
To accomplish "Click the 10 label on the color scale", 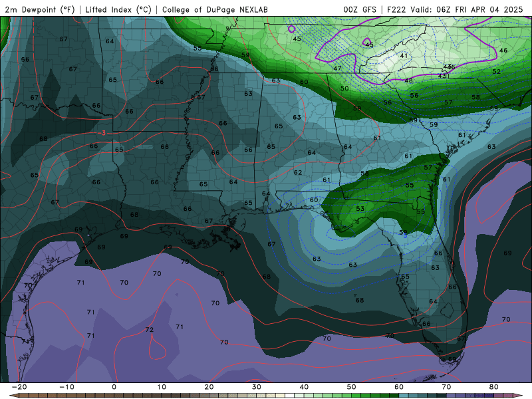I will pos(162,387).
